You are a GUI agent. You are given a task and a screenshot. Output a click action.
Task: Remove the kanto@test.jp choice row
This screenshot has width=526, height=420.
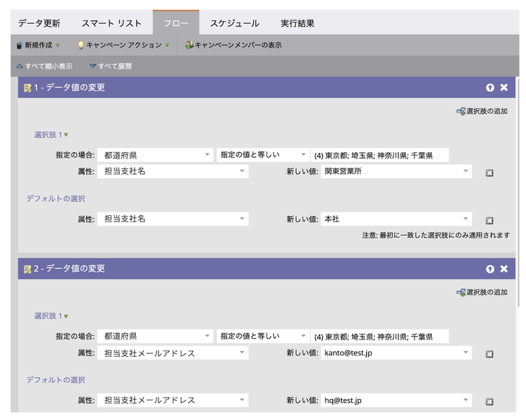click(x=490, y=354)
